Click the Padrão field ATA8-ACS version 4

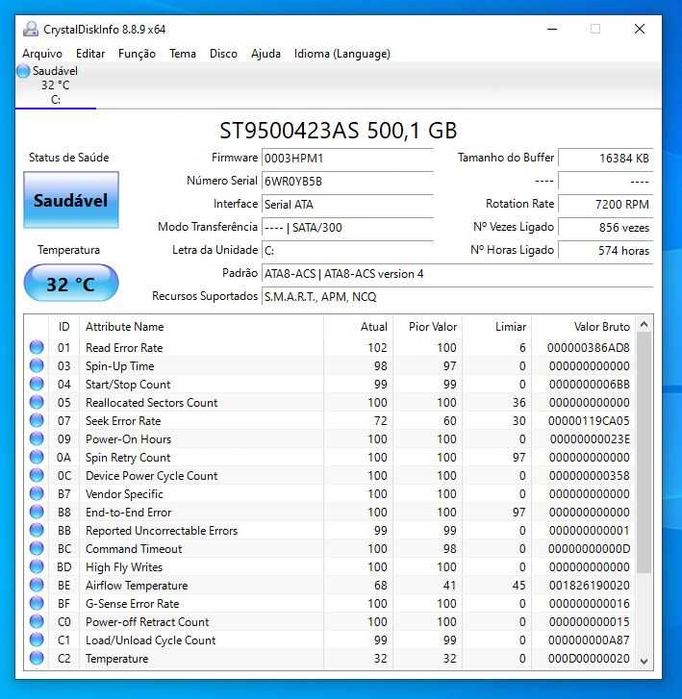pos(458,274)
